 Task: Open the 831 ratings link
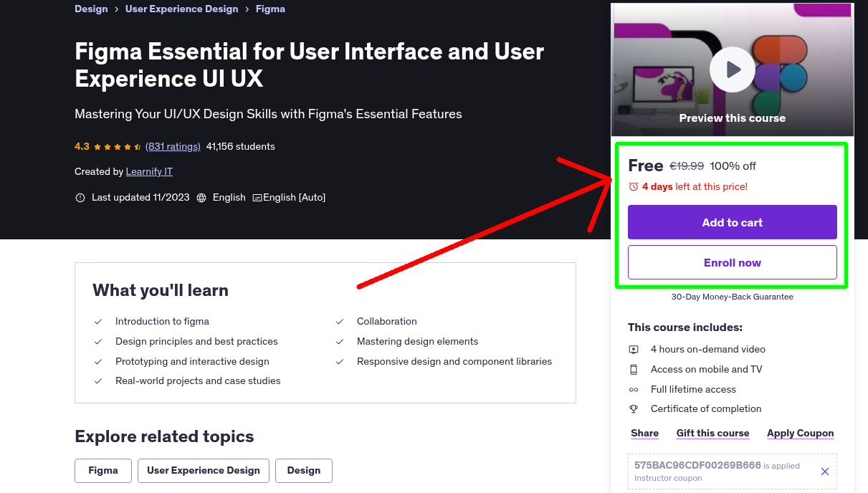pos(173,146)
